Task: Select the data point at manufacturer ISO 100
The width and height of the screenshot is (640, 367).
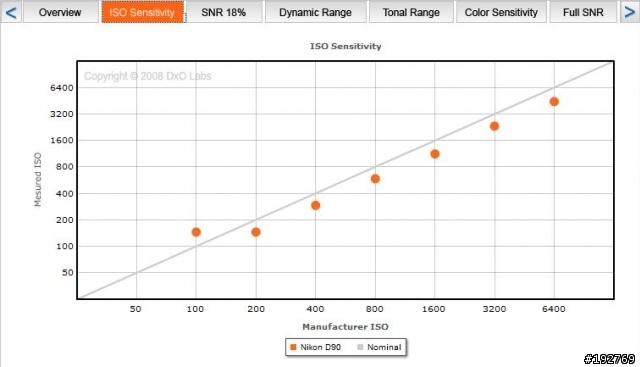Action: (196, 232)
